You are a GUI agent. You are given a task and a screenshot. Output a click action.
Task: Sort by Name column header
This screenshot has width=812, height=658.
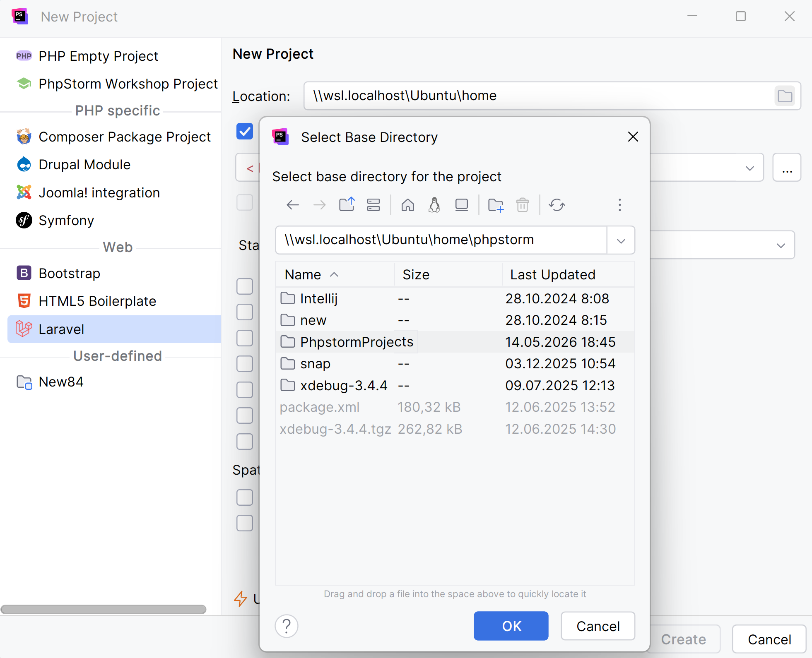(x=335, y=274)
